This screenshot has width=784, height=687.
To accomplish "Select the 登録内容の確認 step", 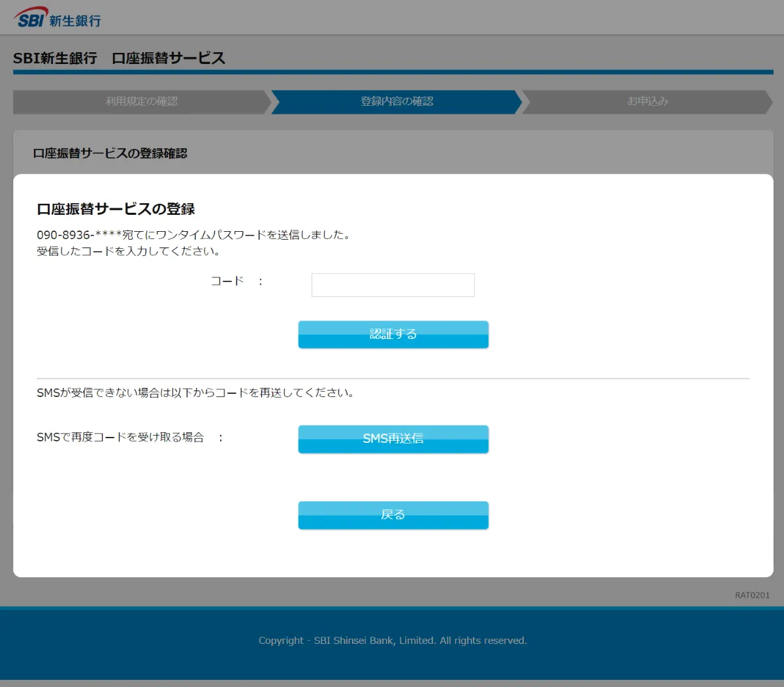I will 397,102.
